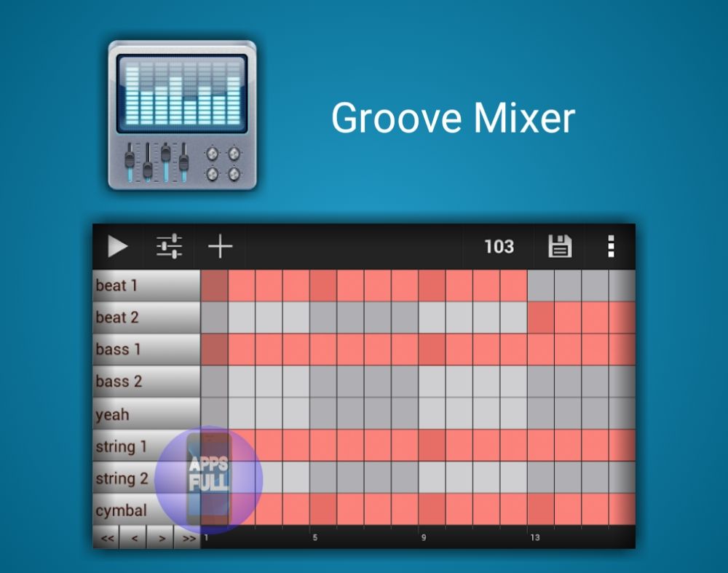Enable yeah cell at step 13
Viewport: 728px width, 573px height.
coord(541,414)
